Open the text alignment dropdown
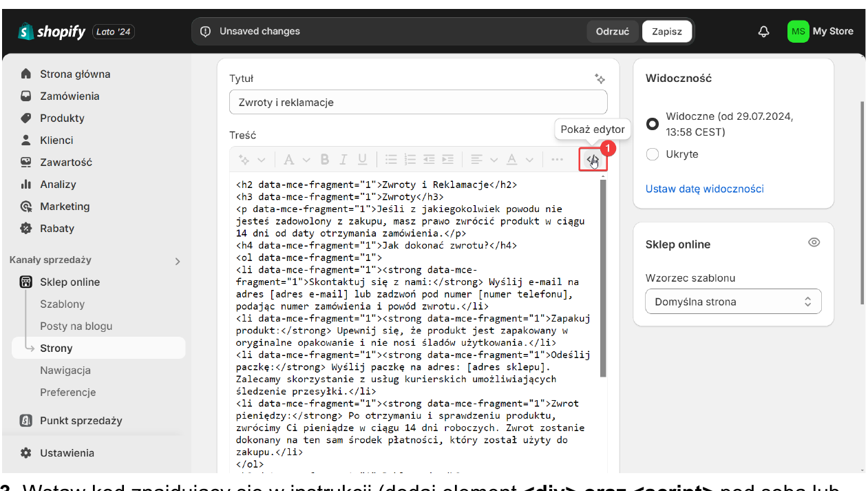This screenshot has width=868, height=491. (x=484, y=160)
